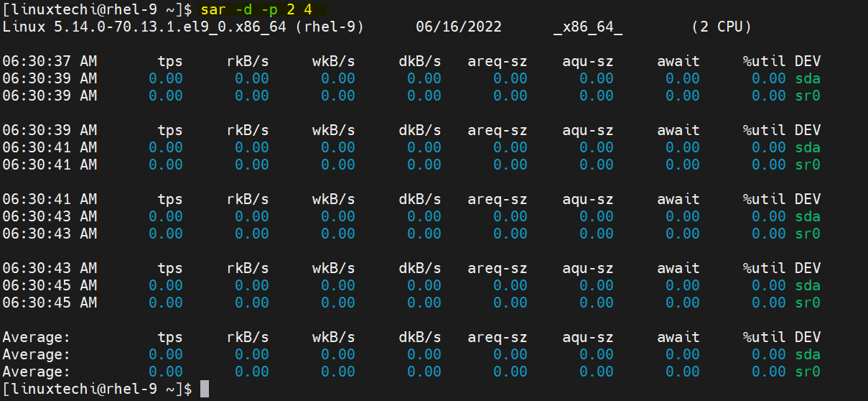Click the Average await value for sda
Screen dimensions: 868x401
(683, 354)
